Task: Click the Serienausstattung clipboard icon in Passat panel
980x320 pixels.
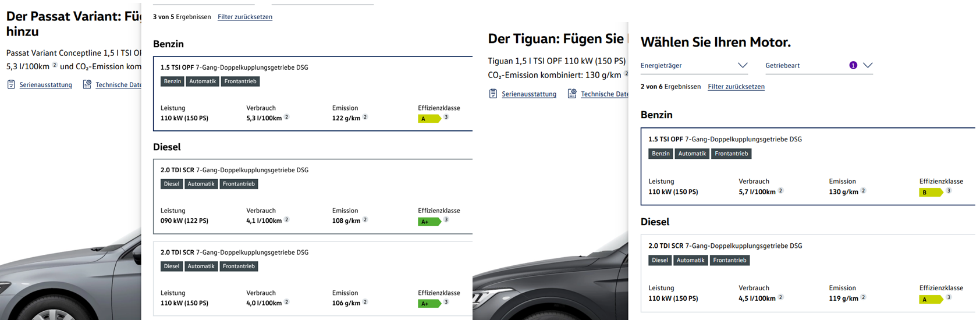Action: 11,85
